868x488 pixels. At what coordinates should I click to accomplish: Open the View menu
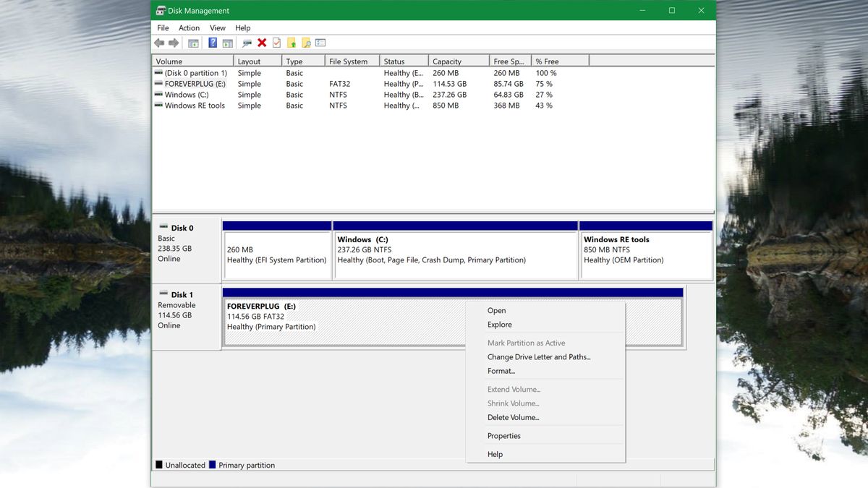(217, 27)
